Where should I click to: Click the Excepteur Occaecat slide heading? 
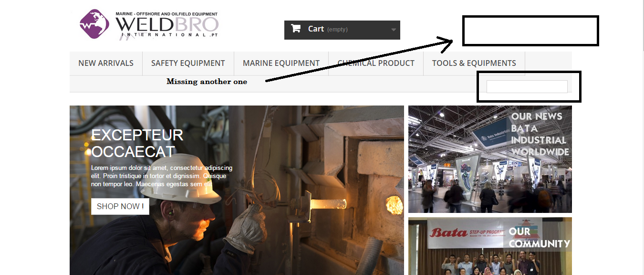[x=137, y=143]
